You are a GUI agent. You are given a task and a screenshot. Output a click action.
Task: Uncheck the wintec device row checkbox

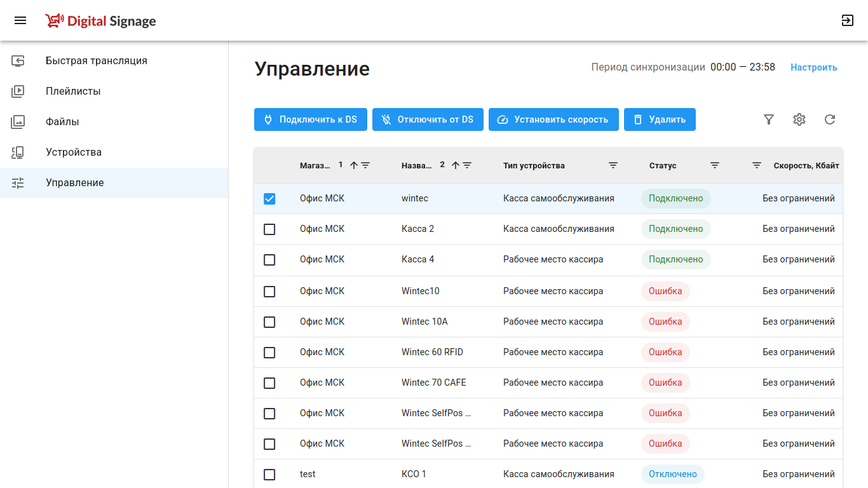pos(269,199)
